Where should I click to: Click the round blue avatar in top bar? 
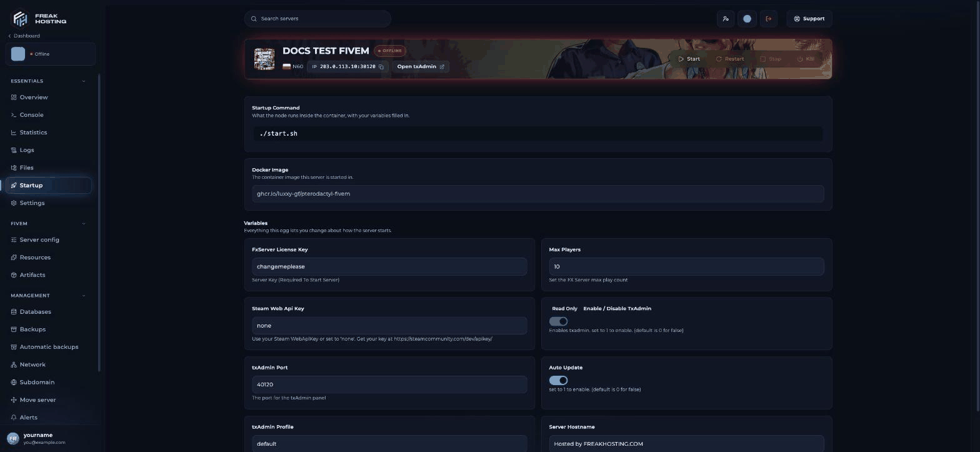pyautogui.click(x=747, y=19)
